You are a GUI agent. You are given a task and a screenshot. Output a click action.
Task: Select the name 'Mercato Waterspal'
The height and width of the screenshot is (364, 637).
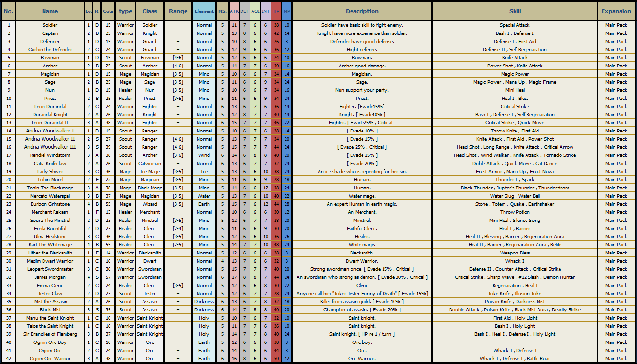click(x=50, y=196)
